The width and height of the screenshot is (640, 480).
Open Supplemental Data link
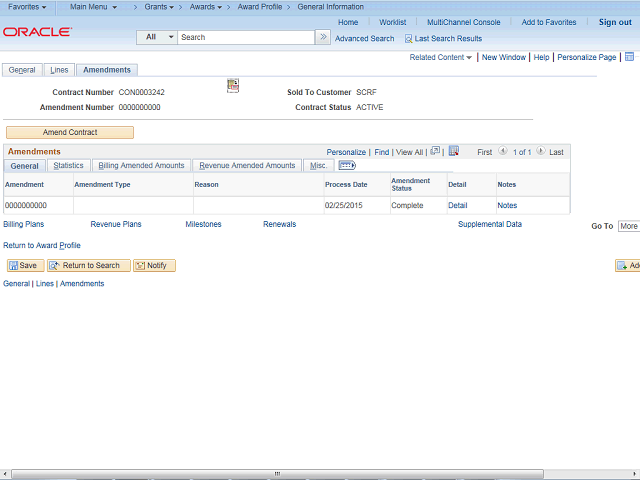(490, 224)
